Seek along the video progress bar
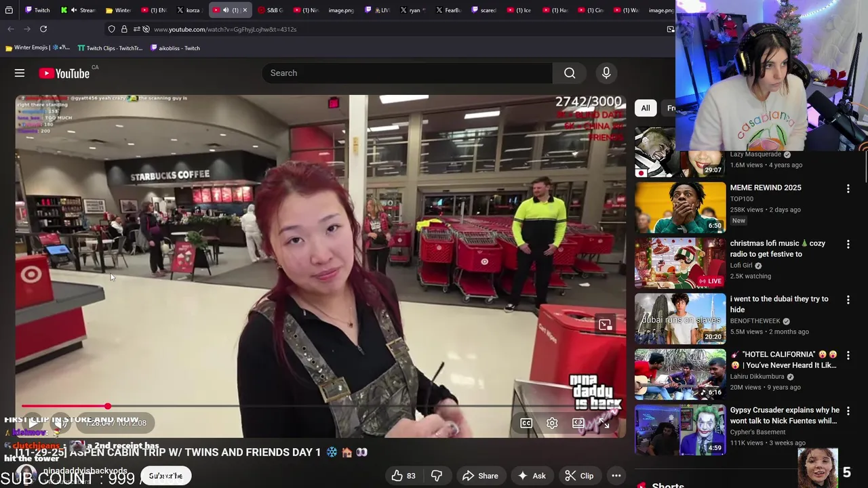This screenshot has height=488, width=868. pos(320,406)
